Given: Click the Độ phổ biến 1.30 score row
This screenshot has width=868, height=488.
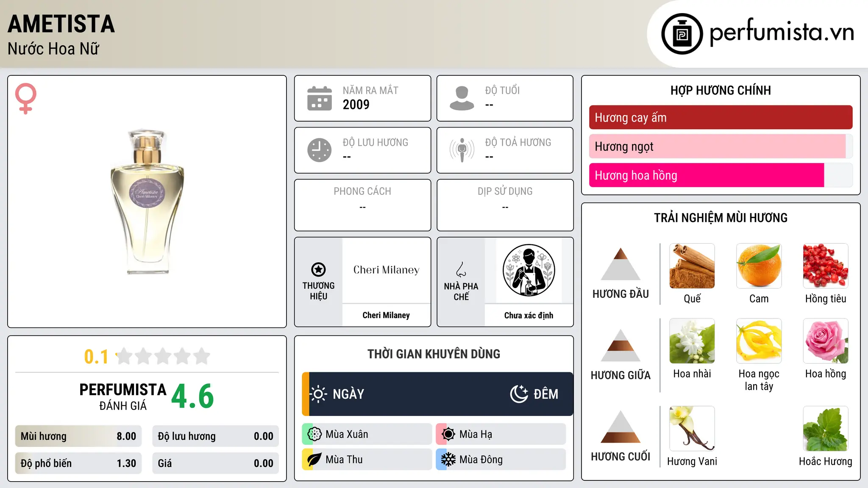Looking at the screenshot, I should click(x=78, y=463).
